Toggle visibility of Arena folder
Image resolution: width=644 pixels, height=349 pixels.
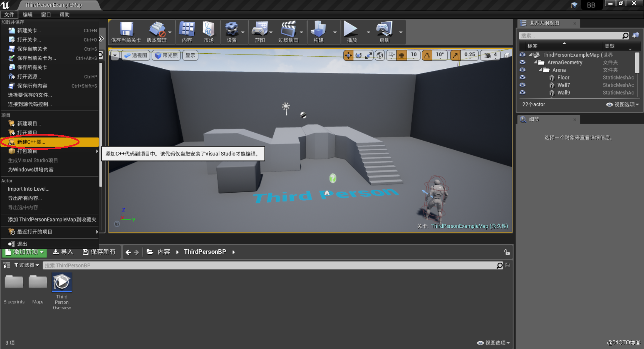[523, 69]
